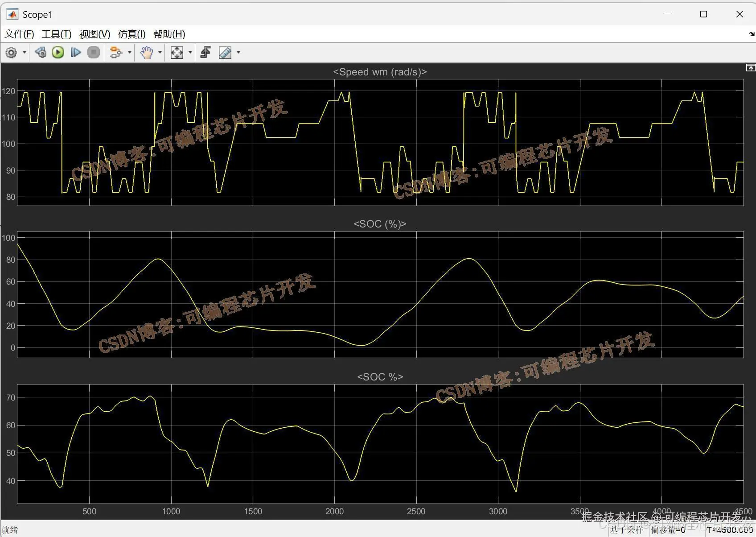The width and height of the screenshot is (756, 537).
Task: Open the trigger settings icon
Action: 205,53
